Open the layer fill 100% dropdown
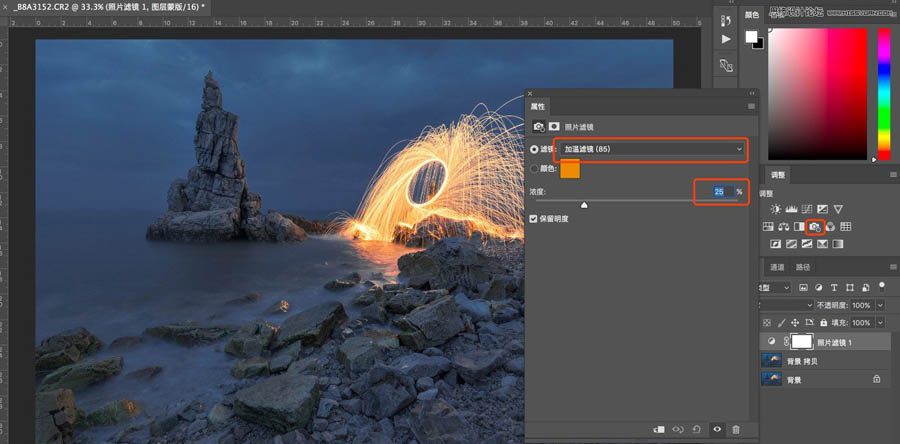The width and height of the screenshot is (900, 444). click(879, 322)
